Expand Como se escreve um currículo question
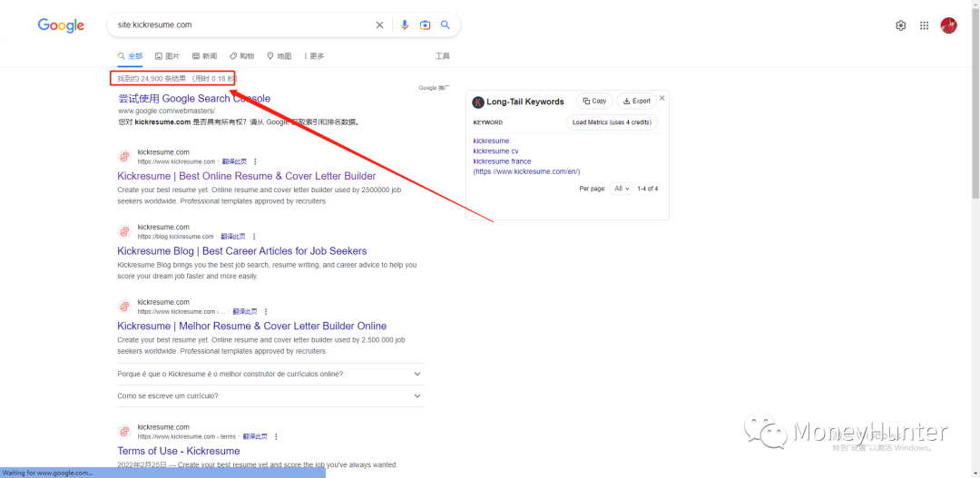The image size is (980, 478). [270, 396]
